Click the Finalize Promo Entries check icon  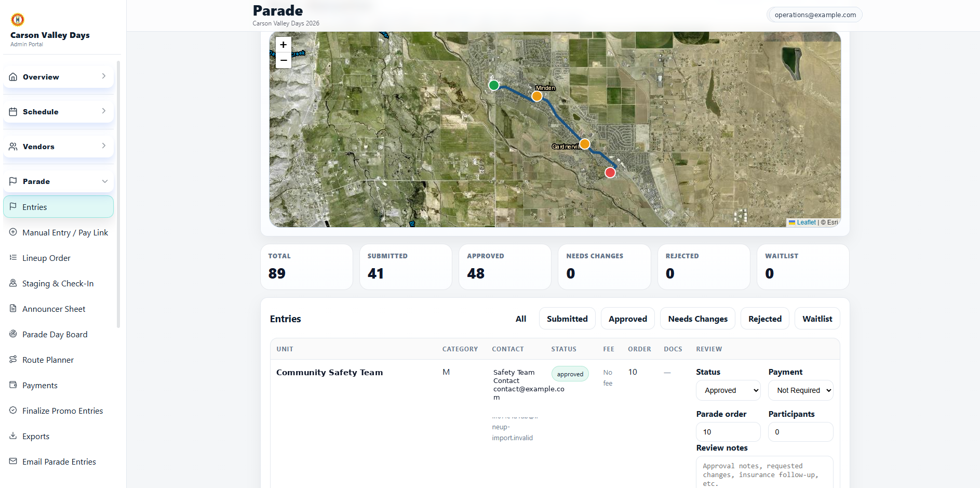click(x=13, y=411)
